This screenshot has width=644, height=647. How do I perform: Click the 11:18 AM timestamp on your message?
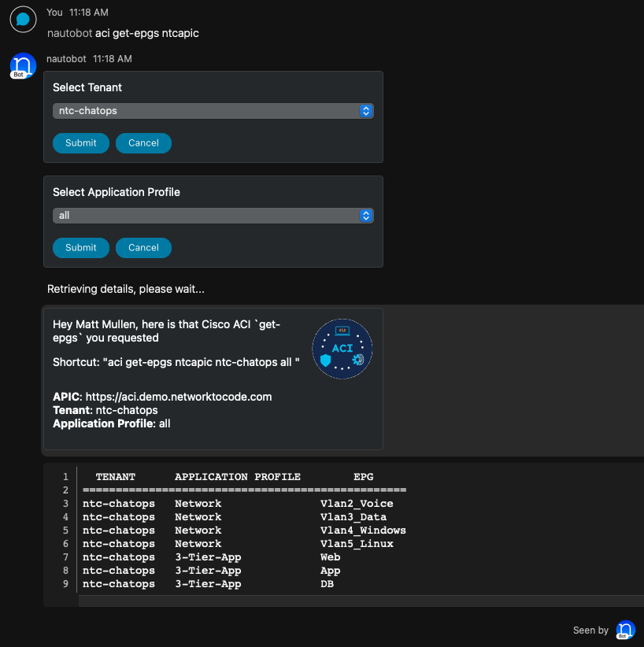[x=89, y=13]
